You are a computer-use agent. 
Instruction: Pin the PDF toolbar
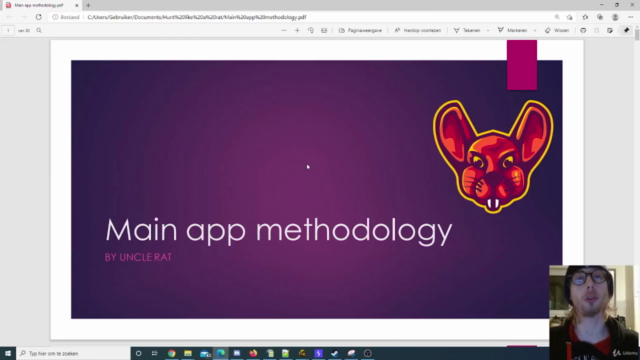[627, 30]
